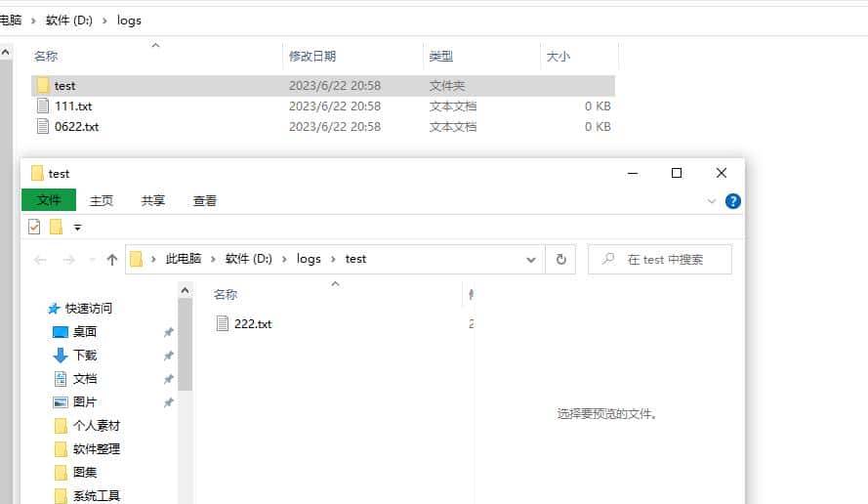Expand the chevron before 此电脑 in address bar
The width and height of the screenshot is (868, 504).
[153, 259]
